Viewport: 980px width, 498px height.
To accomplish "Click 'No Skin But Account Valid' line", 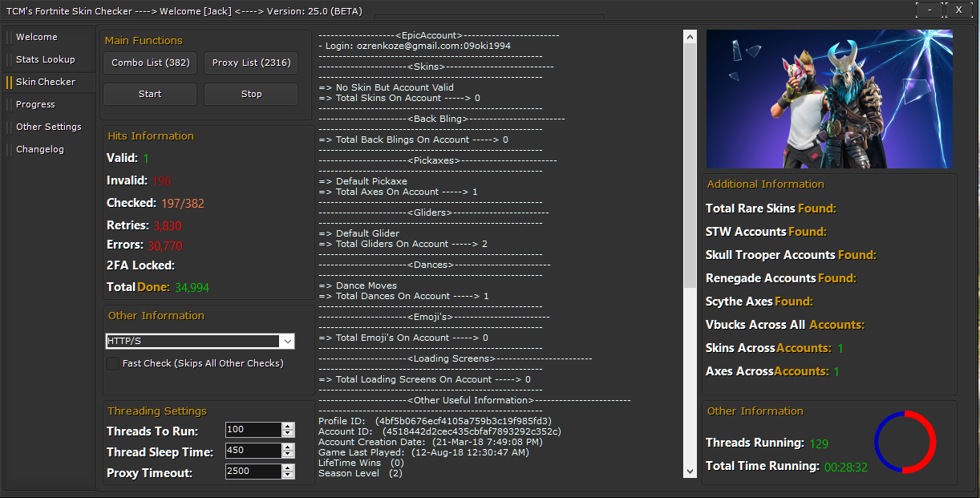I will 387,87.
